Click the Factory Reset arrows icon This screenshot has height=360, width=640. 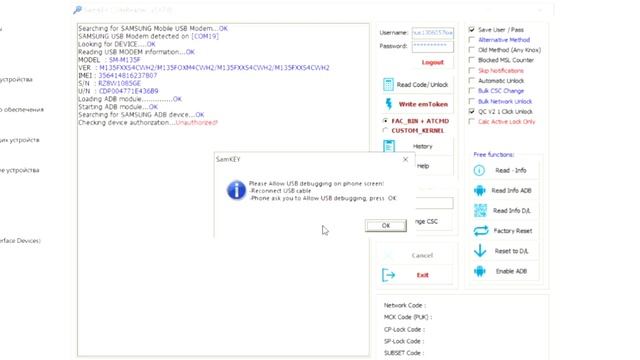[480, 231]
